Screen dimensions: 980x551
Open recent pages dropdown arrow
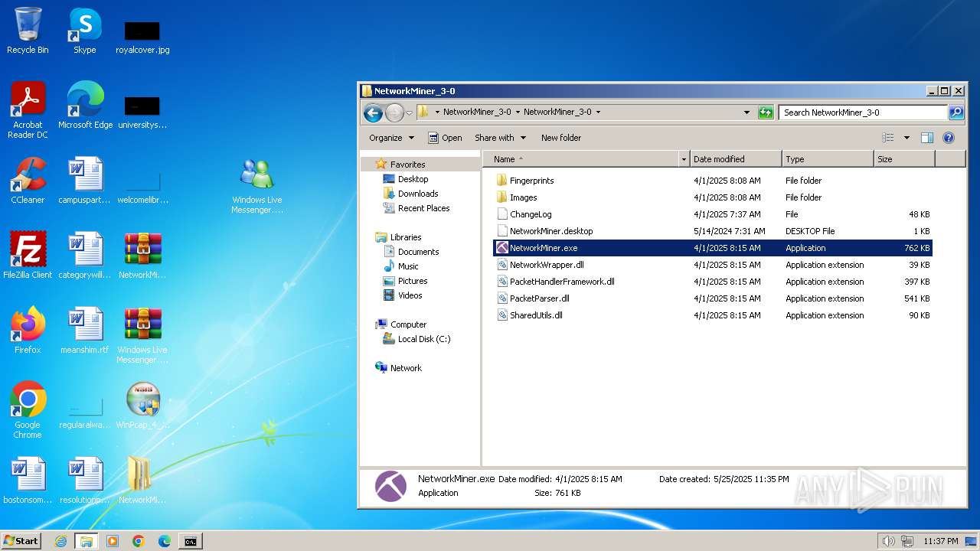tap(409, 112)
